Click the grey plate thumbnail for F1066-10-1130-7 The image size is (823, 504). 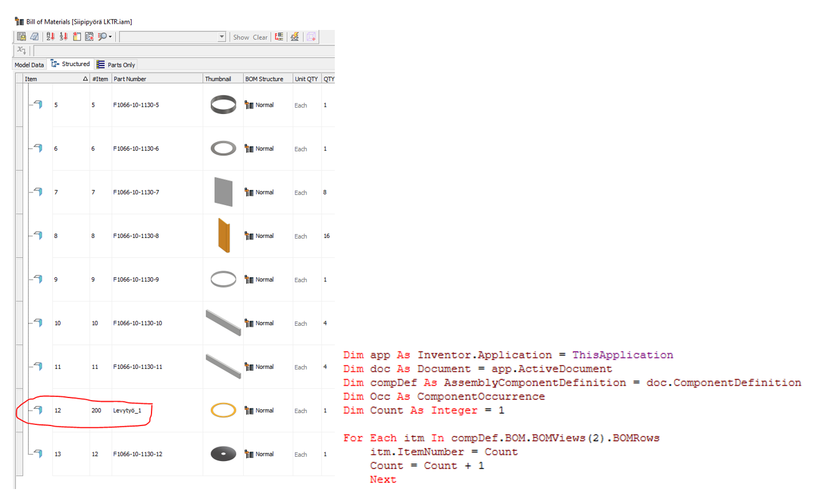[223, 192]
